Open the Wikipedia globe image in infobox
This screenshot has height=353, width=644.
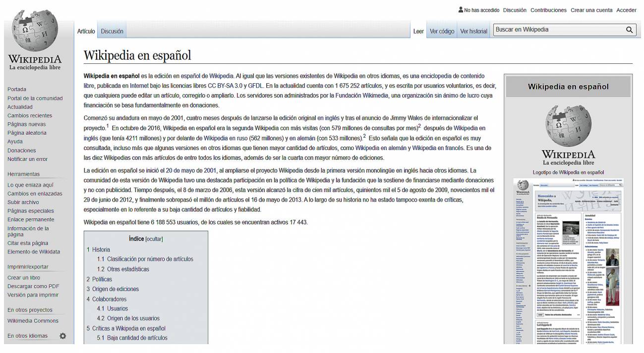point(568,125)
